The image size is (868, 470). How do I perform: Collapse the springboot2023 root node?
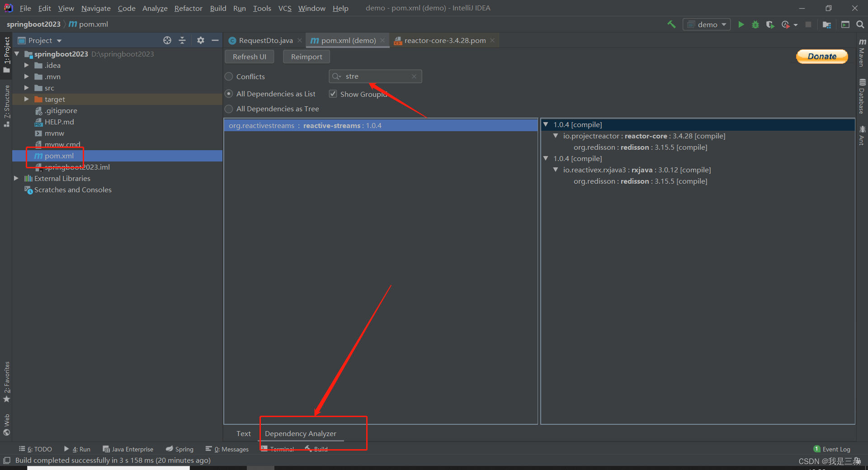point(17,54)
